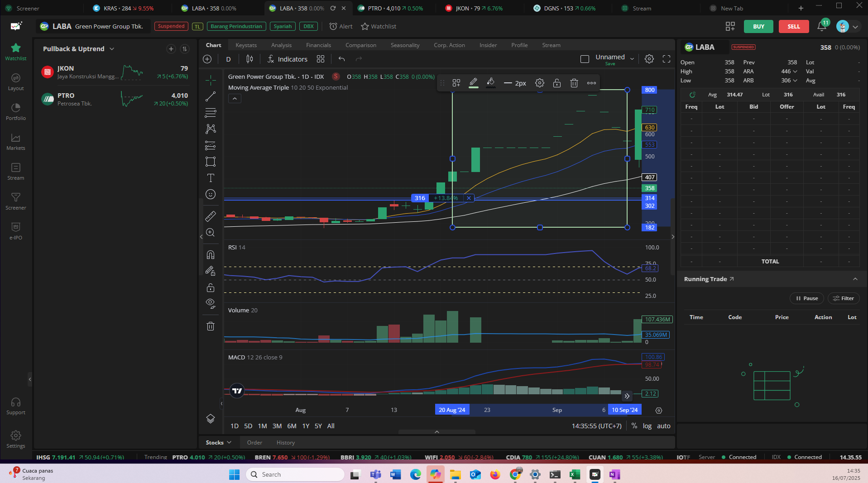Expand the Pullback & Uptrend watchlist dropdown
868x483 pixels.
tap(112, 49)
